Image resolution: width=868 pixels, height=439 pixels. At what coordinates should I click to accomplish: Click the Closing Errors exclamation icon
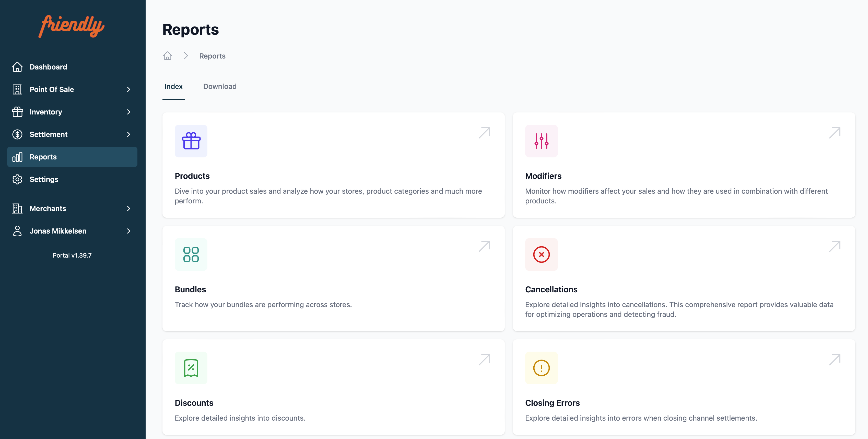point(541,368)
